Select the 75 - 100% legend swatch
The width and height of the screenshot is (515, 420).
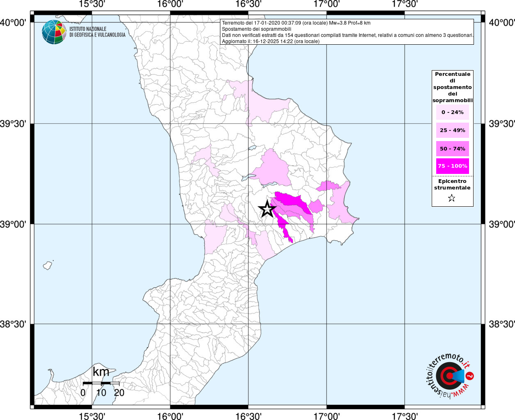[x=453, y=166]
